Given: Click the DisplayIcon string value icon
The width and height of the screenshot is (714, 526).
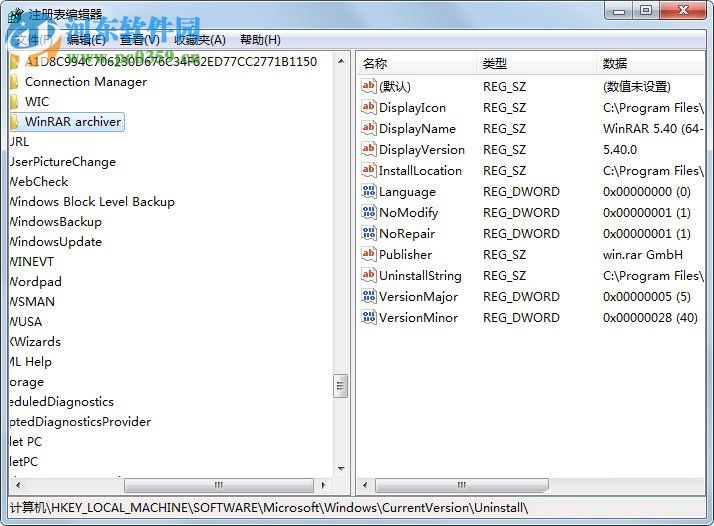Looking at the screenshot, I should coord(368,108).
